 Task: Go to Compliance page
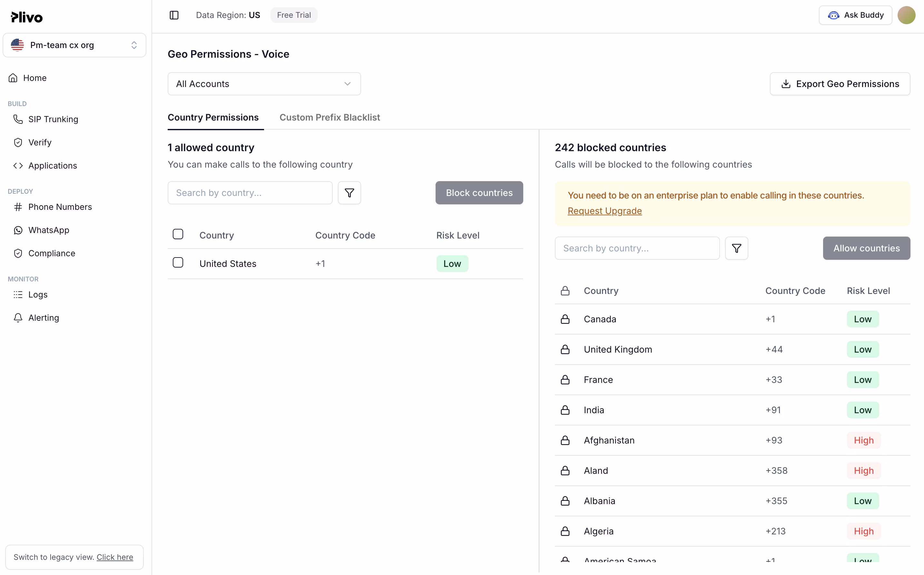52,253
